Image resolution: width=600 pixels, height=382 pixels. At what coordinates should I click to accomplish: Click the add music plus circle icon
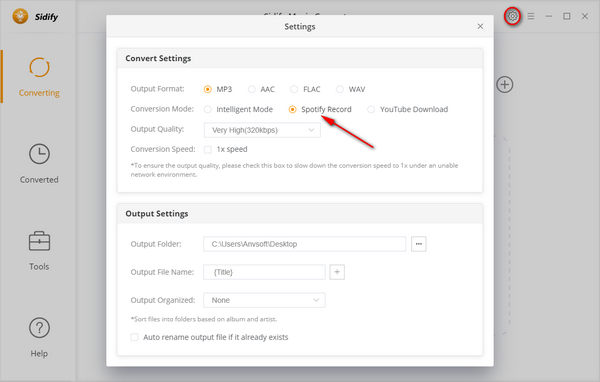[x=505, y=85]
